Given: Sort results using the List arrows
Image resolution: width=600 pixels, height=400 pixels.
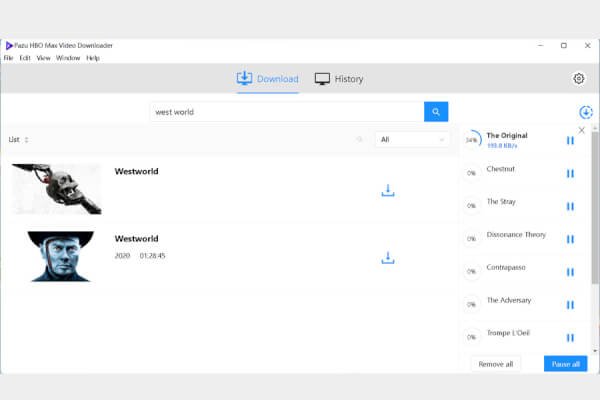Looking at the screenshot, I should click(x=26, y=140).
